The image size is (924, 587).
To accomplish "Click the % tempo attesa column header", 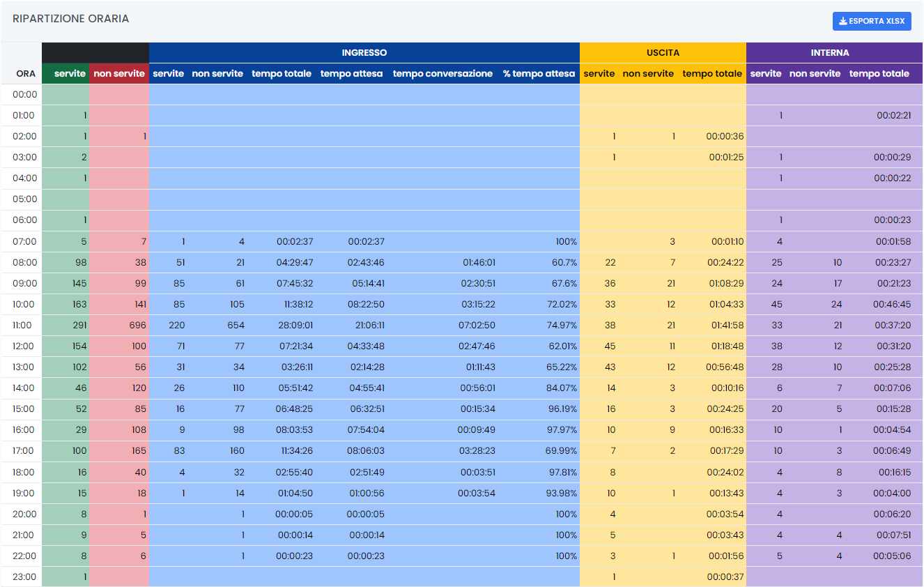I will point(539,74).
